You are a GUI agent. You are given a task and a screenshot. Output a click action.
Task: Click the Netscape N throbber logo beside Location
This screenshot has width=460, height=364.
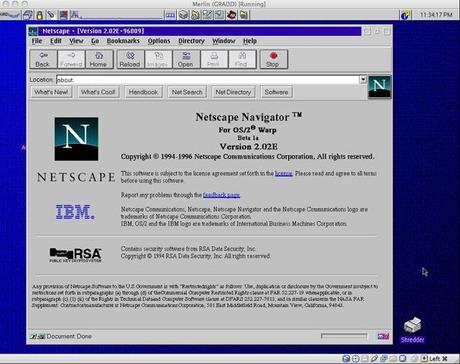(x=379, y=87)
